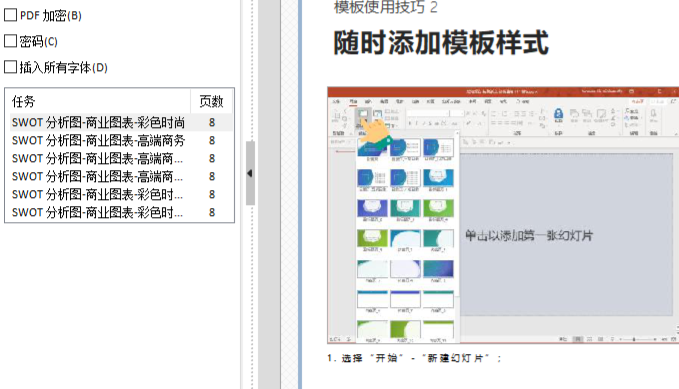Enable the PDF 加密(B) checkbox
This screenshot has width=679, height=389.
tap(10, 15)
